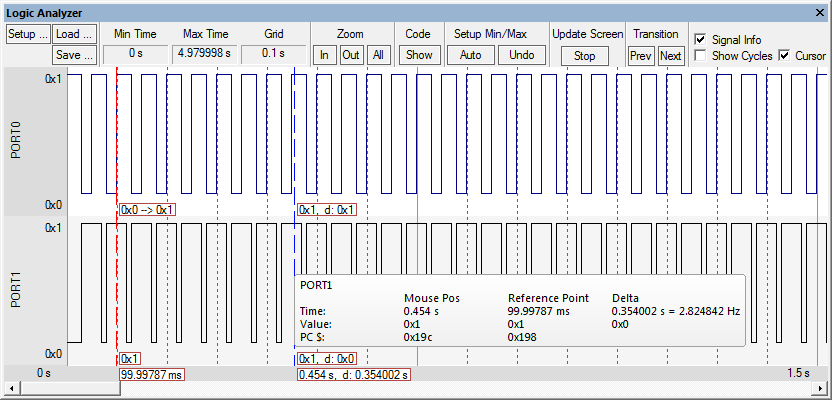
Task: Click Undo under Setup Min/Max
Action: pos(522,55)
